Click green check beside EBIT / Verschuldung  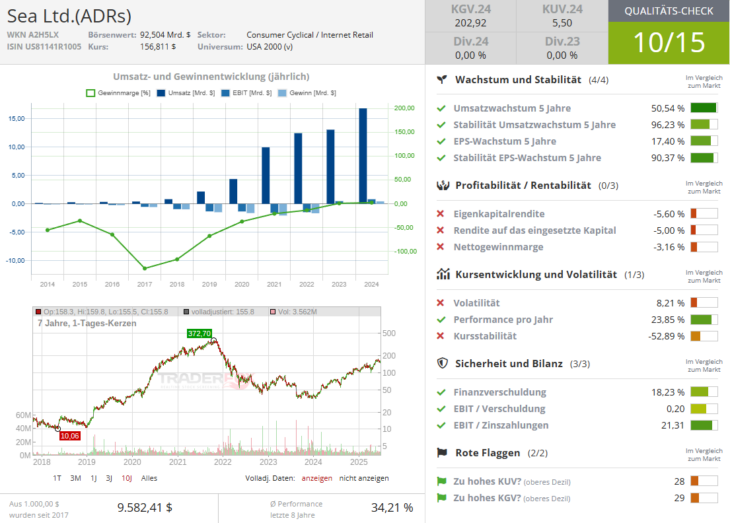[x=441, y=409]
